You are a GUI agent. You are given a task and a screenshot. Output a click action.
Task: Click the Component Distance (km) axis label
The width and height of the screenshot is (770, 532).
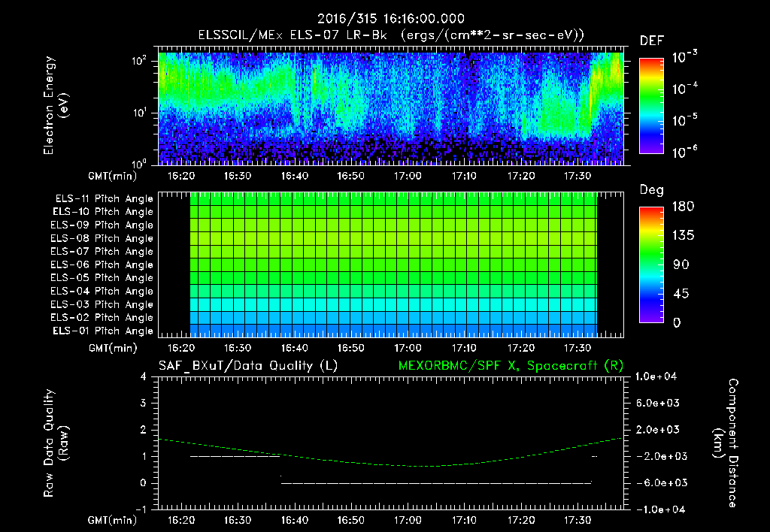[726, 443]
